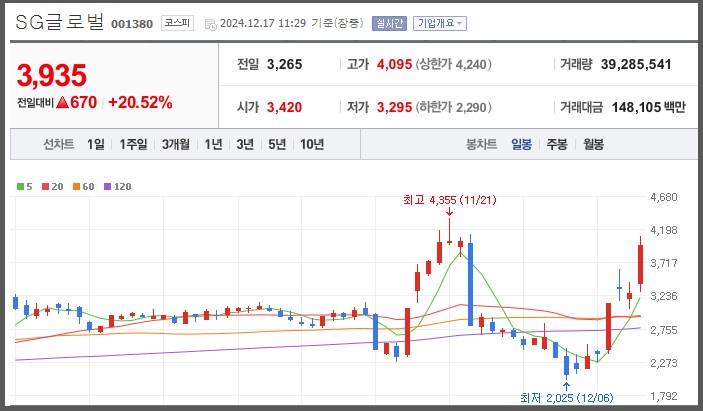Image resolution: width=703 pixels, height=411 pixels.
Task: Click the 시가 value 3,420
Action: [284, 107]
